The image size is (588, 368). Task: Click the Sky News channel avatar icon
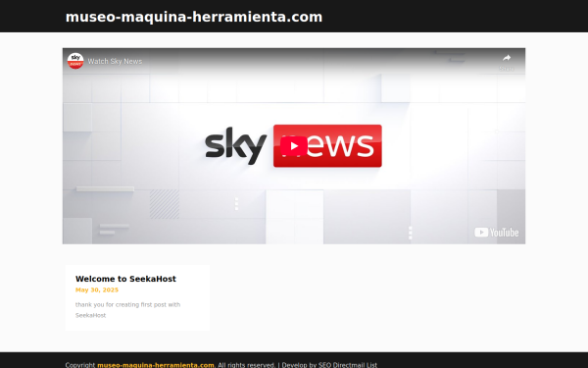(75, 61)
